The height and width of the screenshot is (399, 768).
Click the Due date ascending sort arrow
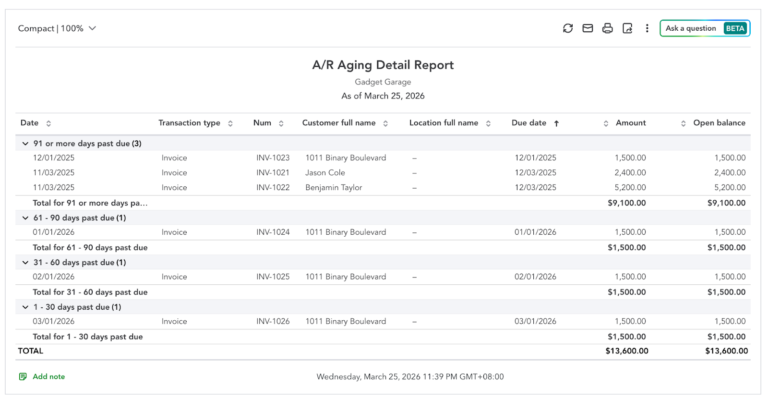(x=556, y=123)
